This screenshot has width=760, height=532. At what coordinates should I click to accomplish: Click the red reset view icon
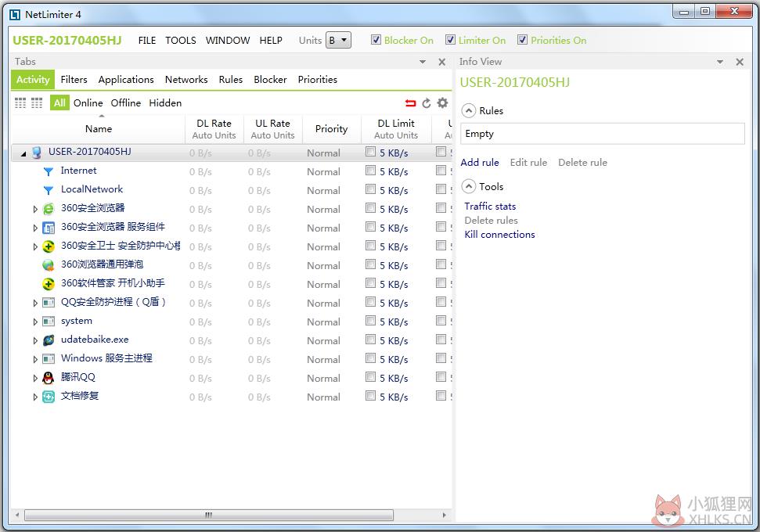tap(411, 102)
